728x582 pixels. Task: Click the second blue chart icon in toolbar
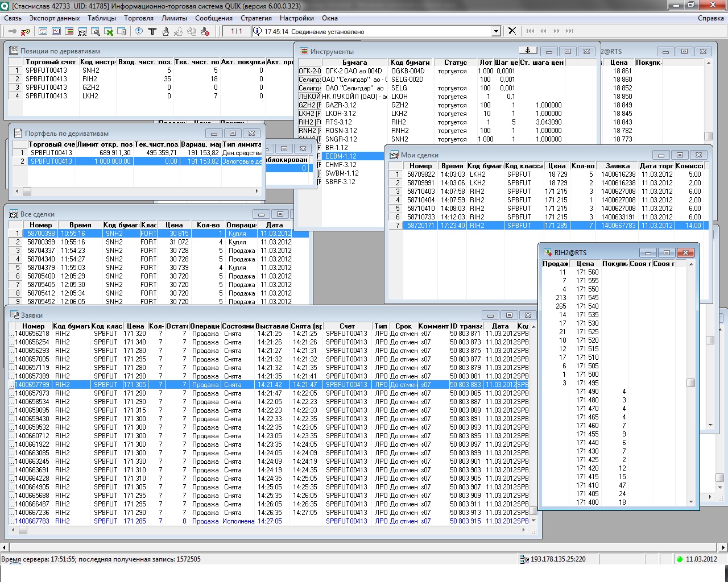click(56, 31)
